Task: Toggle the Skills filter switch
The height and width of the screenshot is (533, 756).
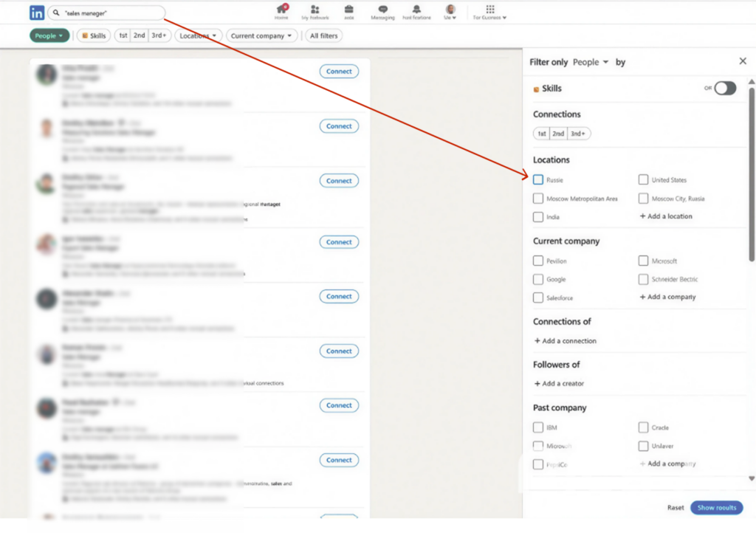Action: point(724,89)
